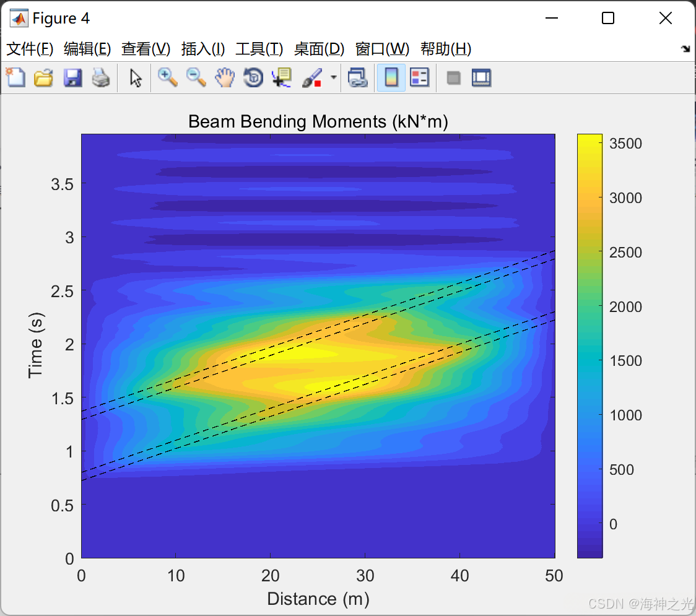Viewport: 696px width, 616px height.
Task: Toggle the Insert Legend button
Action: coord(419,77)
